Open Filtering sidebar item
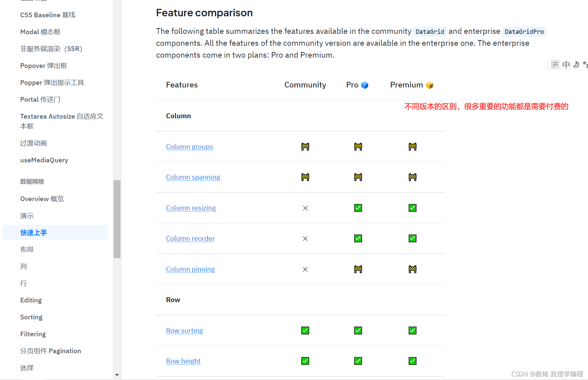 [33, 334]
